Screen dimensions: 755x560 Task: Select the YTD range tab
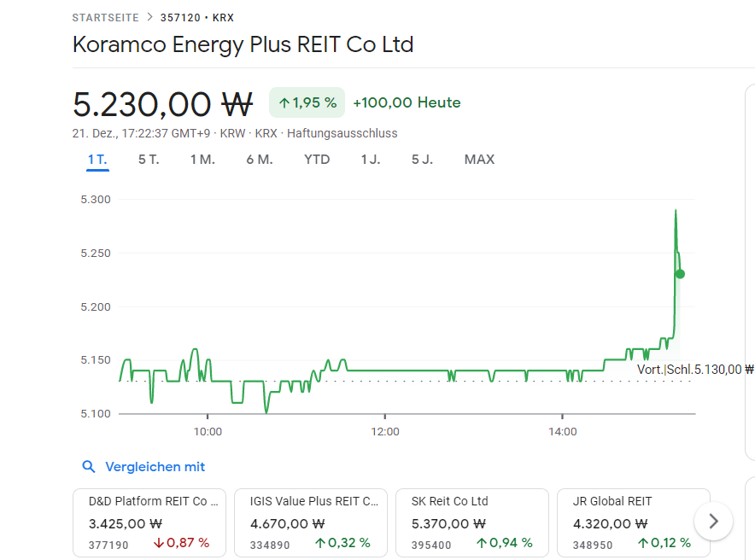317,160
